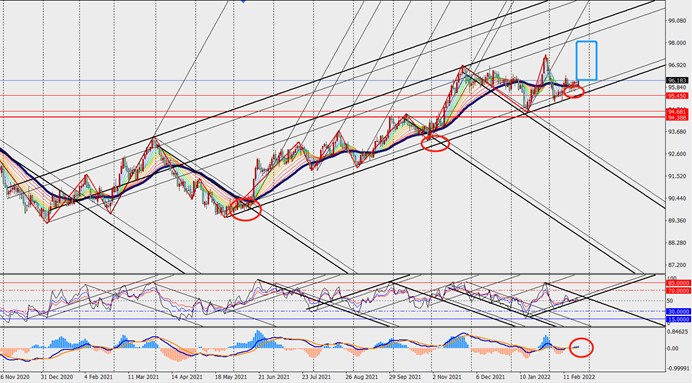Click the 14 Apr 2021 date label

(187, 377)
